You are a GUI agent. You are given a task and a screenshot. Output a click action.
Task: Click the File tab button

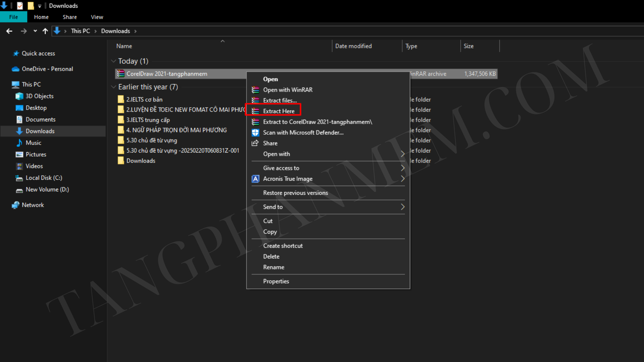pos(13,17)
